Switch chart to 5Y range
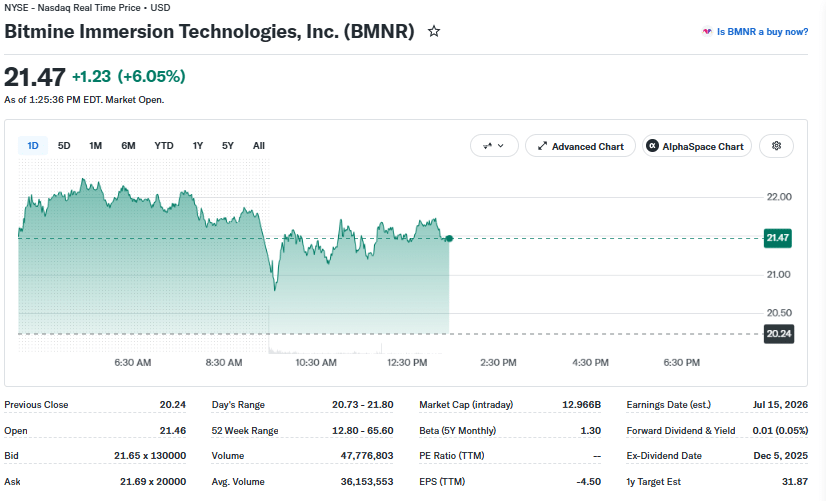The height and width of the screenshot is (501, 826). tap(228, 145)
